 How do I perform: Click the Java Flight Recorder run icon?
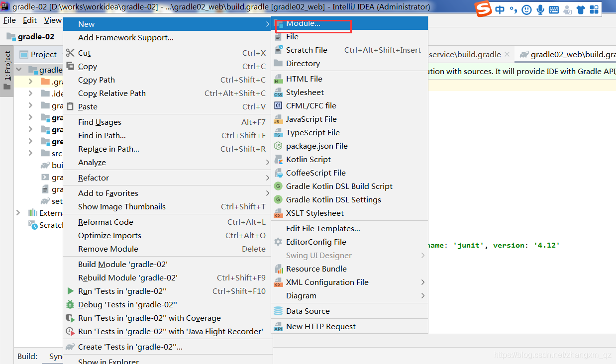pyautogui.click(x=70, y=332)
